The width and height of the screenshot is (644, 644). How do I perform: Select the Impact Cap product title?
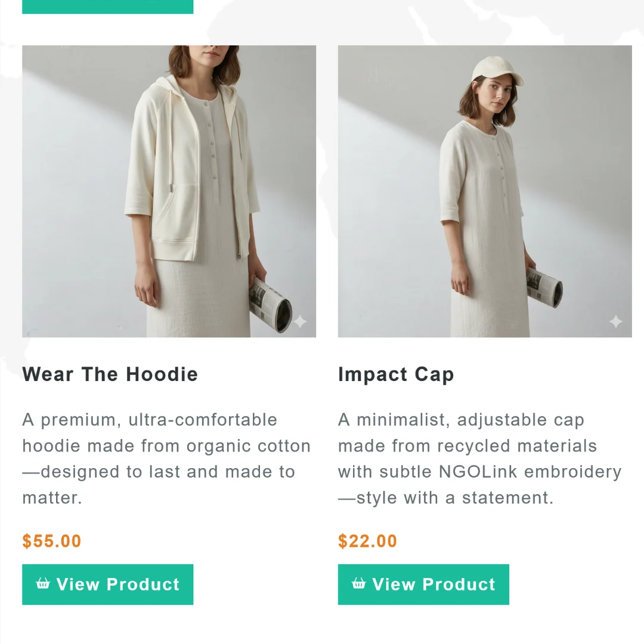click(396, 374)
